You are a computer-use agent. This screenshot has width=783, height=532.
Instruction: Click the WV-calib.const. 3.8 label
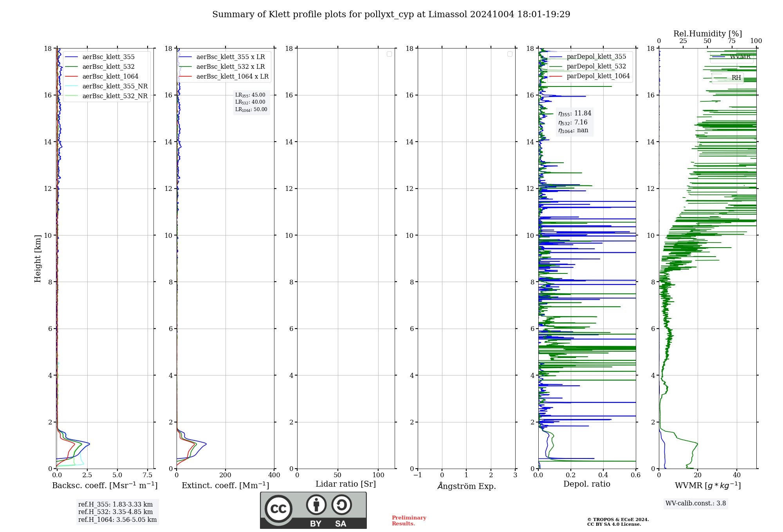tap(695, 503)
